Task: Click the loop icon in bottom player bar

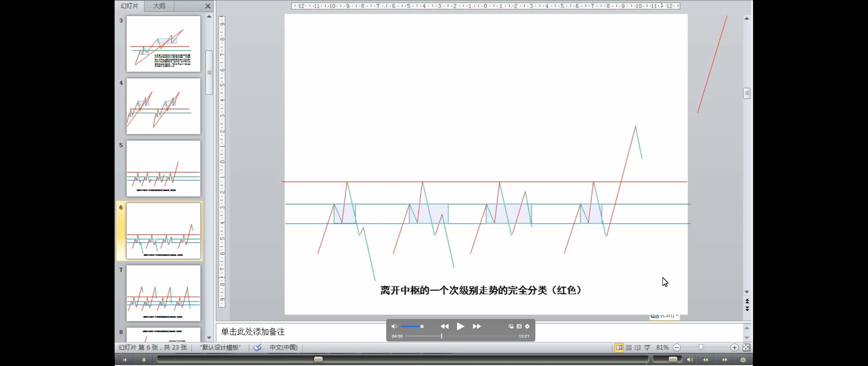Action: pos(743,360)
